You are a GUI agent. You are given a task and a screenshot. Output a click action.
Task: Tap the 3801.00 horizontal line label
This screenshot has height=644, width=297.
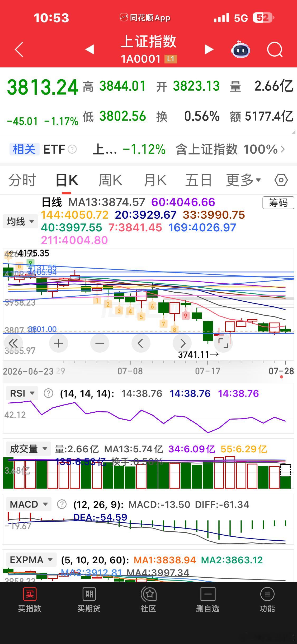coord(42,329)
